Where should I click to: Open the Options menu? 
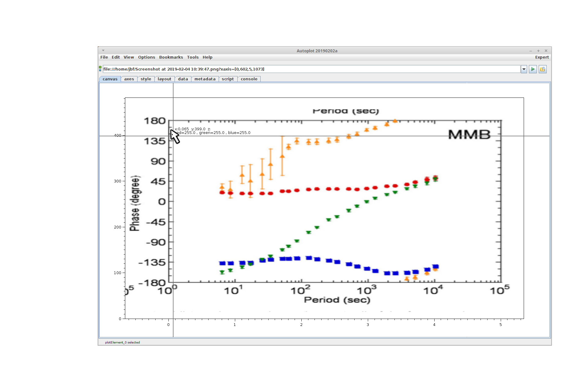pos(146,57)
